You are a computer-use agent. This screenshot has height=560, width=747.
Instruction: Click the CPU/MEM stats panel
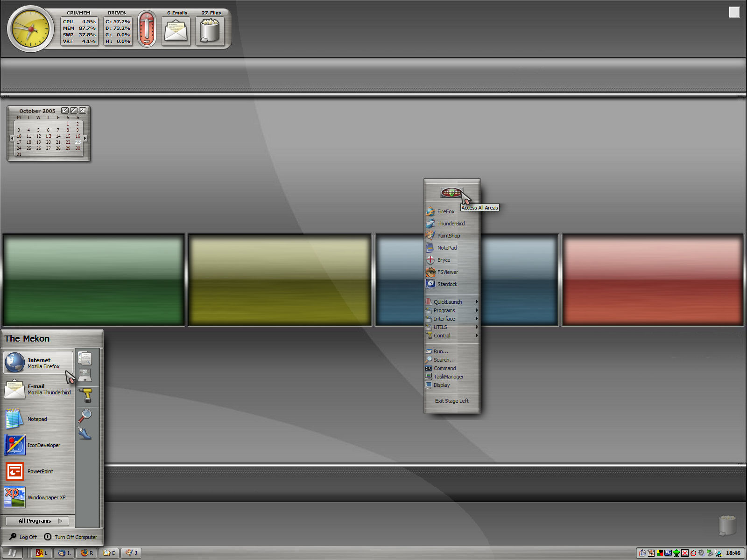point(79,31)
